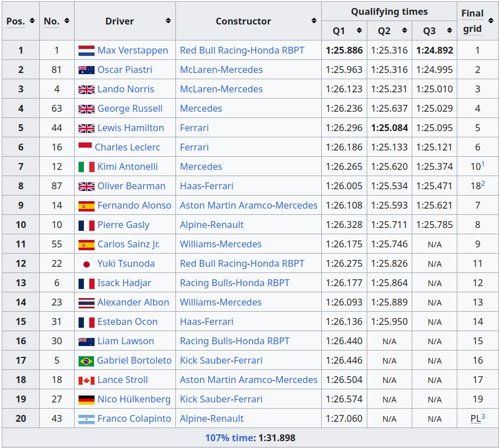Click Netherlands flag beside Max Verstappen
This screenshot has height=448, width=500.
click(x=87, y=50)
